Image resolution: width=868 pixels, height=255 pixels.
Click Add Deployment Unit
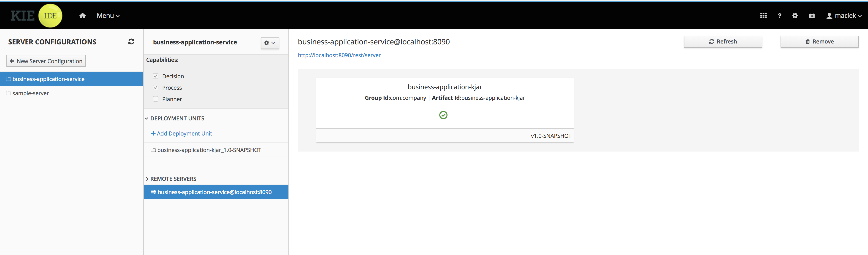click(x=182, y=134)
